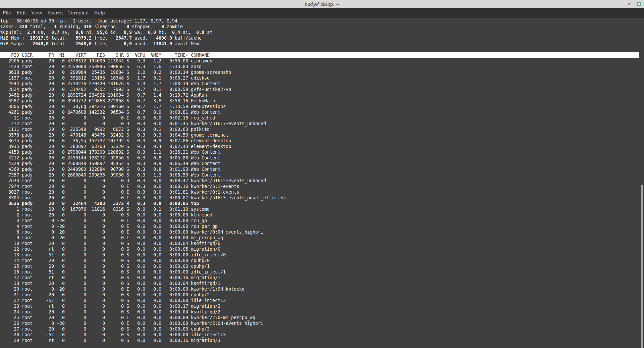Click the VIRT column header
The width and height of the screenshot is (644, 348).
[x=81, y=55]
